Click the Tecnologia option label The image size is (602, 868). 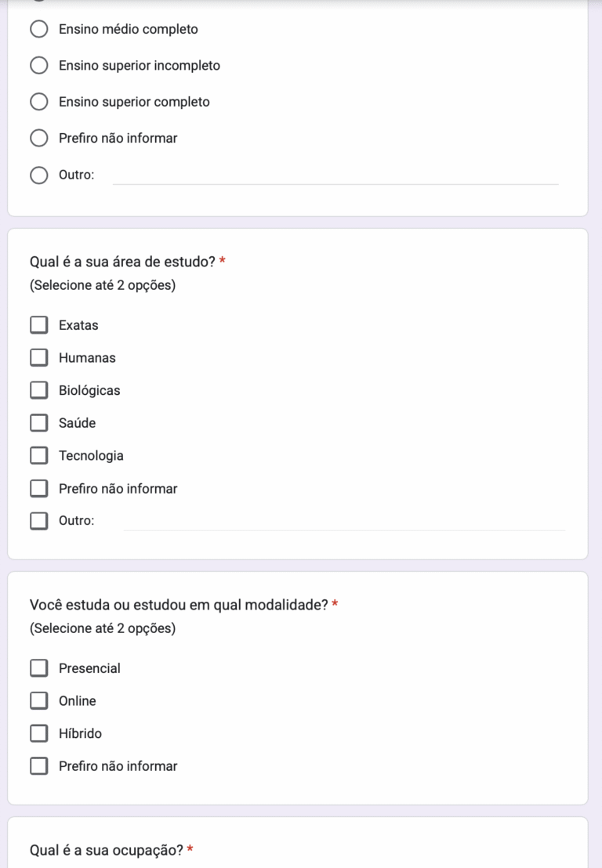[x=91, y=456]
